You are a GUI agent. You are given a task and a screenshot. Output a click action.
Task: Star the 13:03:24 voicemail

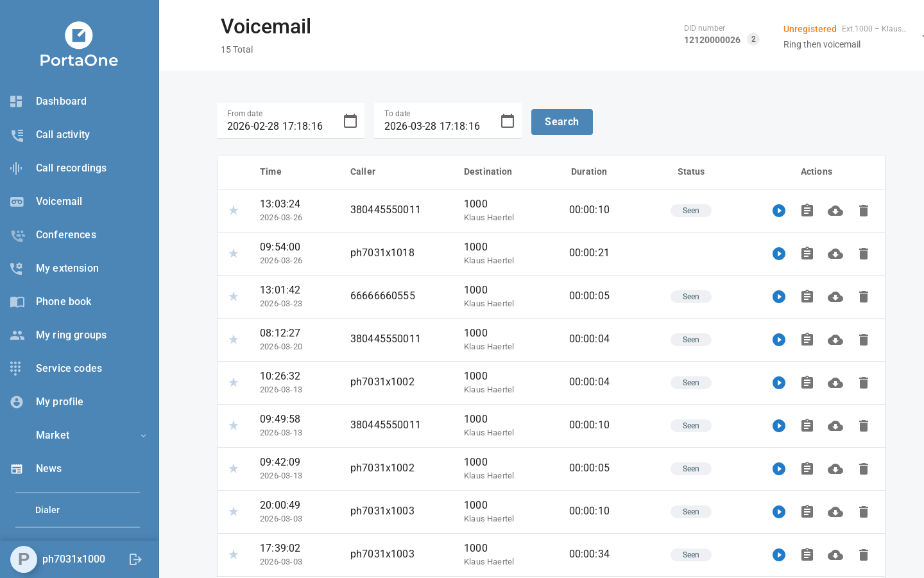click(234, 211)
